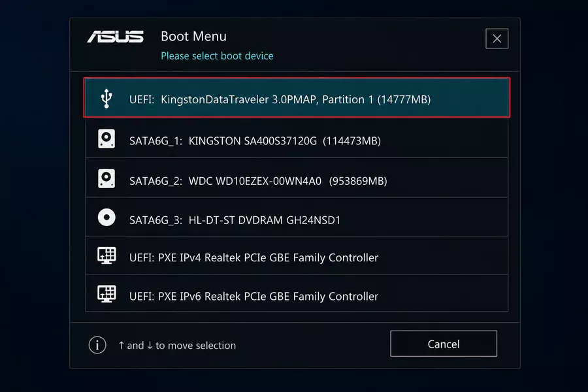The image size is (588, 392).
Task: Click the disc icon for the DVDRAM drive
Action: point(106,217)
